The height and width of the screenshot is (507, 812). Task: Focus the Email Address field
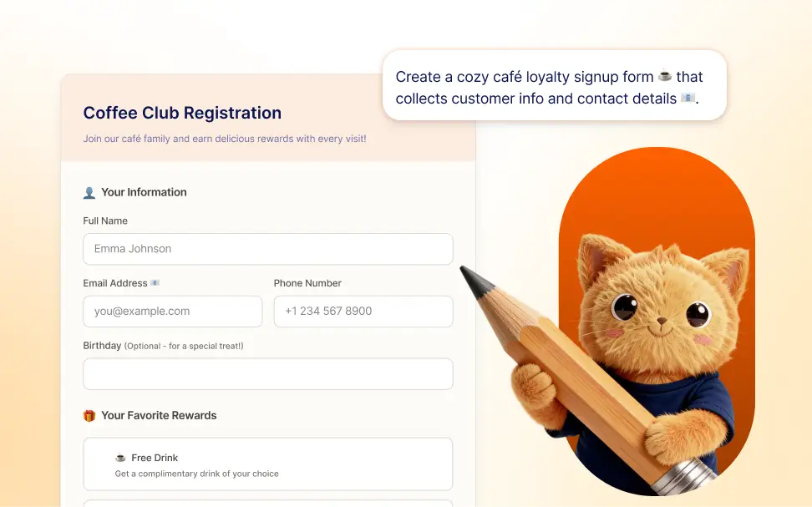(x=172, y=312)
